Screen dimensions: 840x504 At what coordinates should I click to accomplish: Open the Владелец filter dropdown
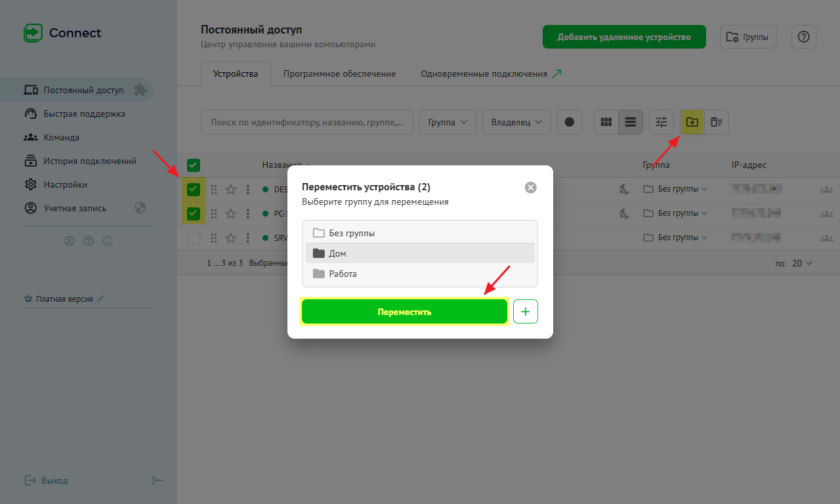(x=516, y=122)
